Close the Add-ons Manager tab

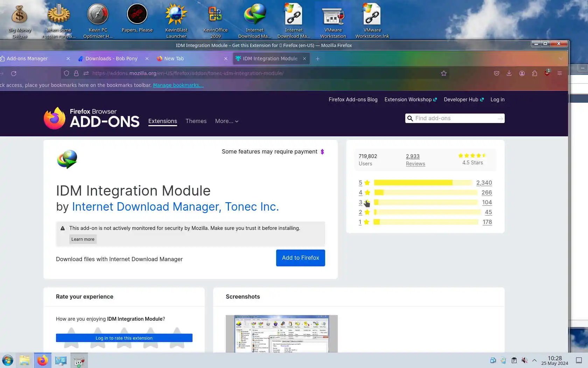[68, 59]
